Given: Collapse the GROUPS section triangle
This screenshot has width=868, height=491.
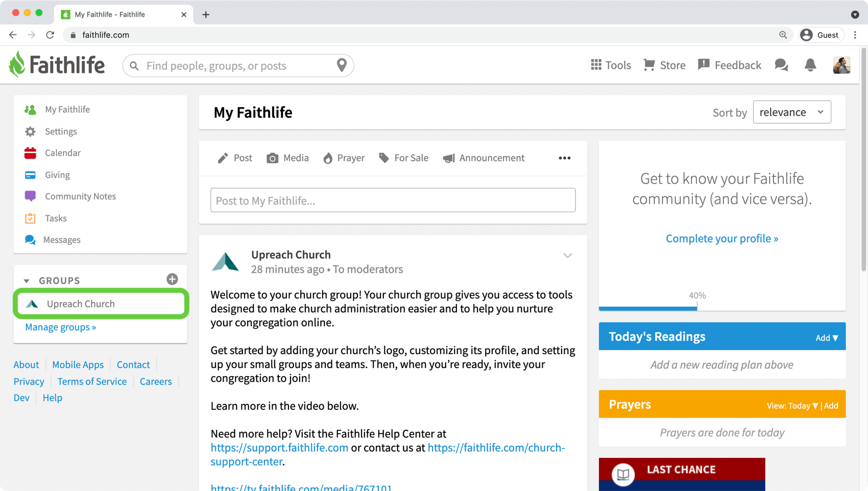Looking at the screenshot, I should coord(27,281).
